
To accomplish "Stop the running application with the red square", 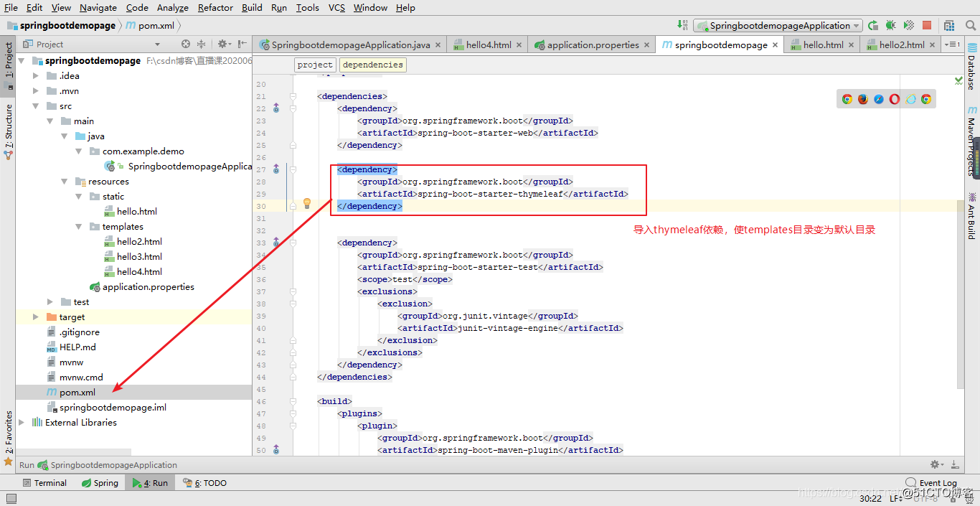I will point(927,25).
